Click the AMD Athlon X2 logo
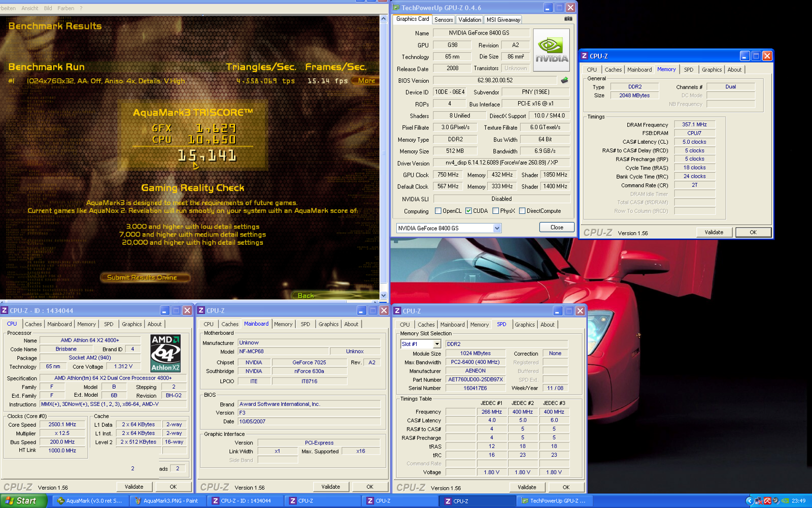 point(165,353)
